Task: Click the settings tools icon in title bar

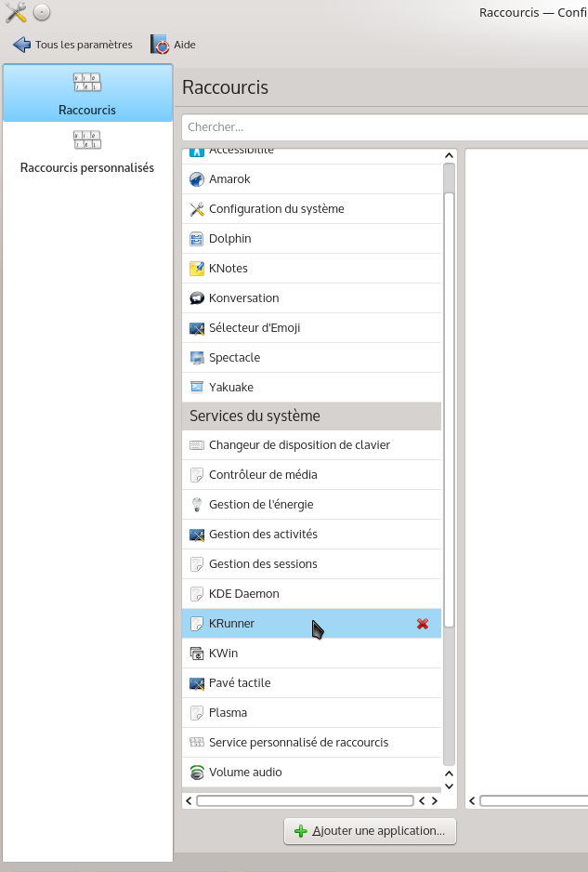Action: click(16, 12)
